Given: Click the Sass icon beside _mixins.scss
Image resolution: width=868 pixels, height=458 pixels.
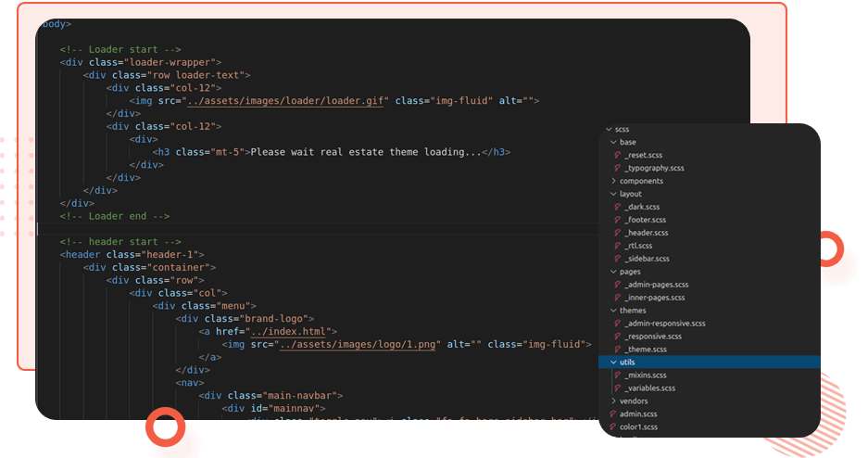Looking at the screenshot, I should click(618, 375).
